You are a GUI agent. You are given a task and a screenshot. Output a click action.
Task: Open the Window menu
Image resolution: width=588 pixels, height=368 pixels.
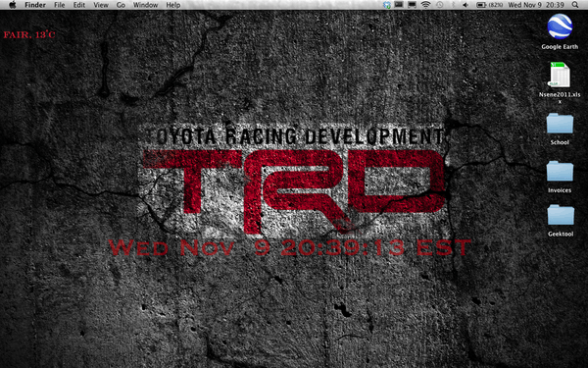145,5
